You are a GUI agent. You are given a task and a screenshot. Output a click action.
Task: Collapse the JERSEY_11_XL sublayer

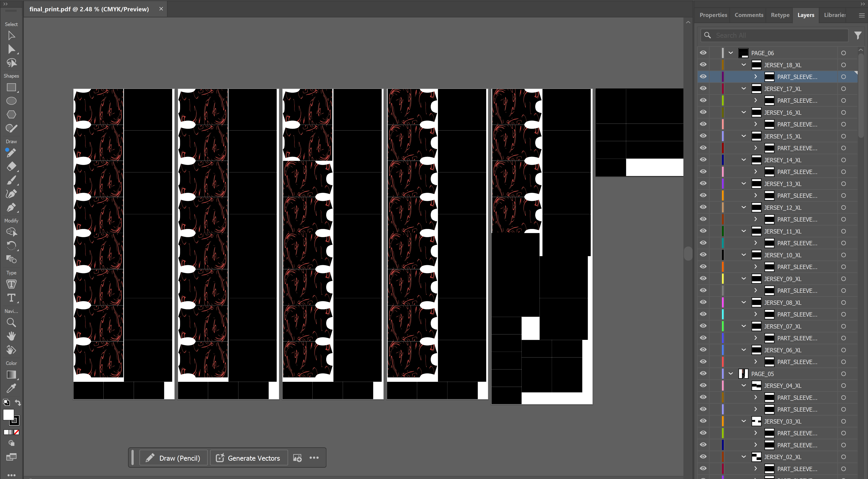(744, 231)
